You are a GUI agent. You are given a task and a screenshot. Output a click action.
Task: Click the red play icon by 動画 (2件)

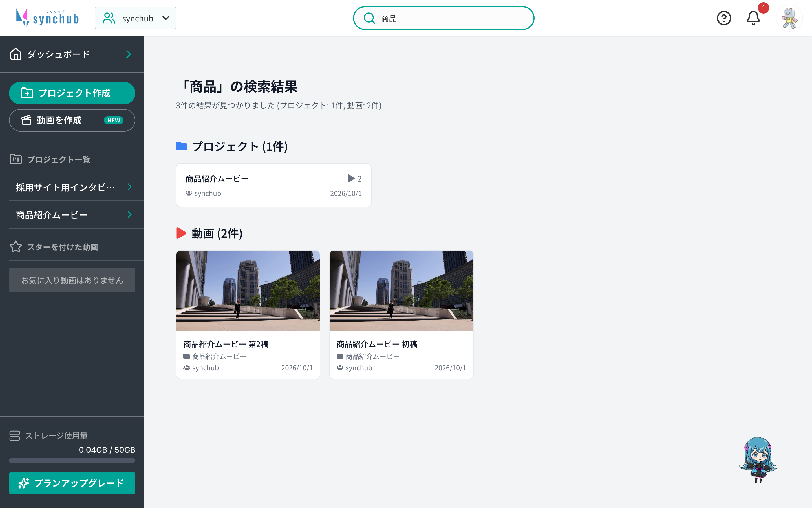(181, 233)
